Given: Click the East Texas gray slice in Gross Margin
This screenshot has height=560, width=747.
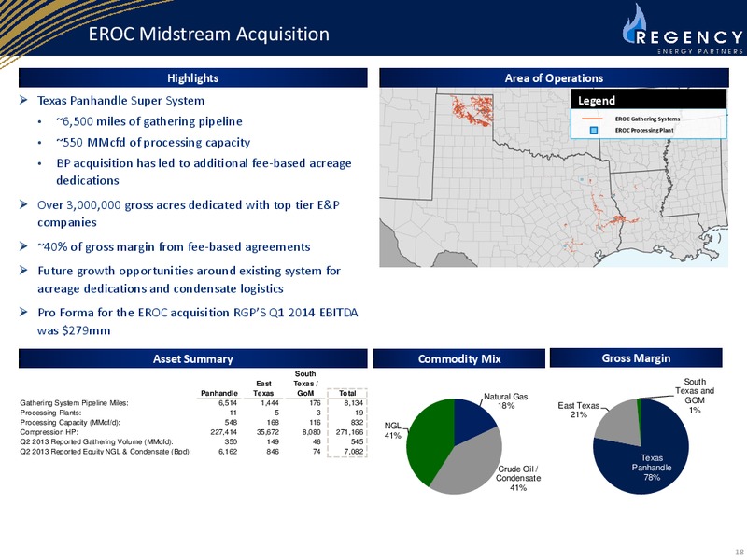Looking at the screenshot, I should coord(617,424).
